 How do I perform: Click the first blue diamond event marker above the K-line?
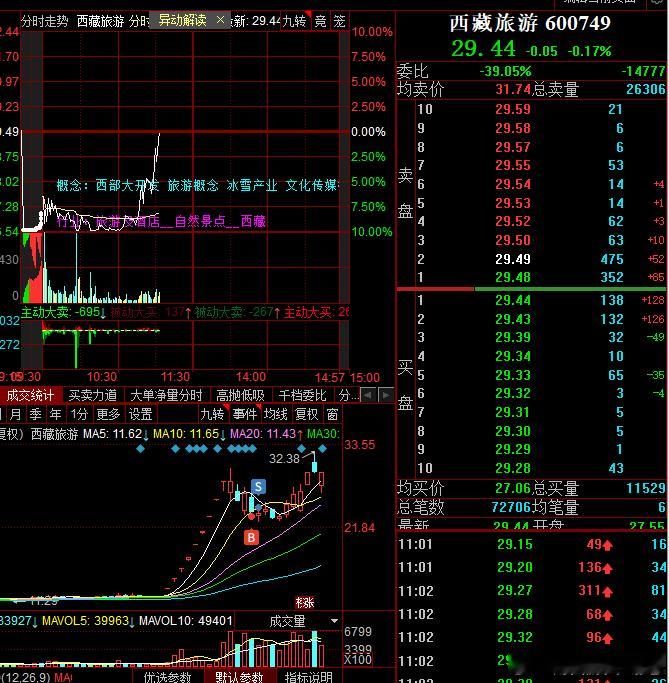click(140, 448)
